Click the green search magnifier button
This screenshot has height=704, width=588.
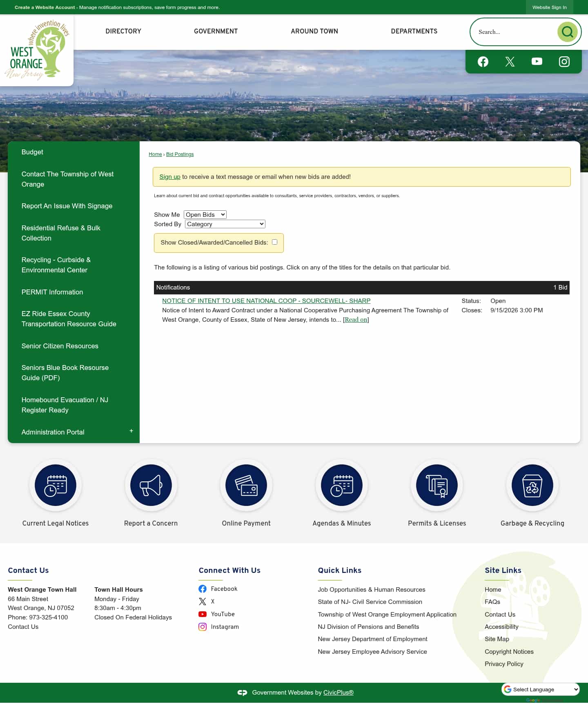pyautogui.click(x=567, y=32)
